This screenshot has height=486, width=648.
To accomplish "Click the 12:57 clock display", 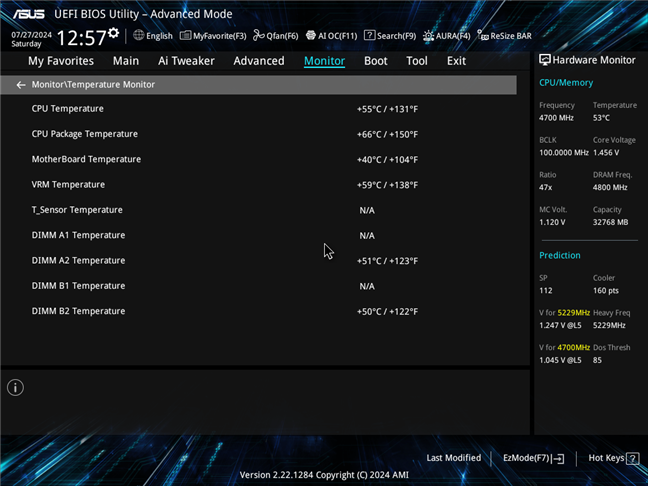I will tap(81, 38).
